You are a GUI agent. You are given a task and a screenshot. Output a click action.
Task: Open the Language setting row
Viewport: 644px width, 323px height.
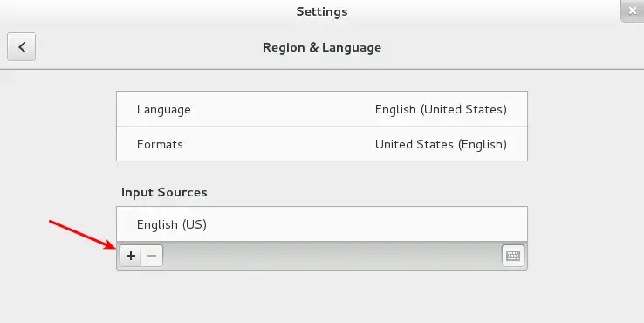click(322, 109)
